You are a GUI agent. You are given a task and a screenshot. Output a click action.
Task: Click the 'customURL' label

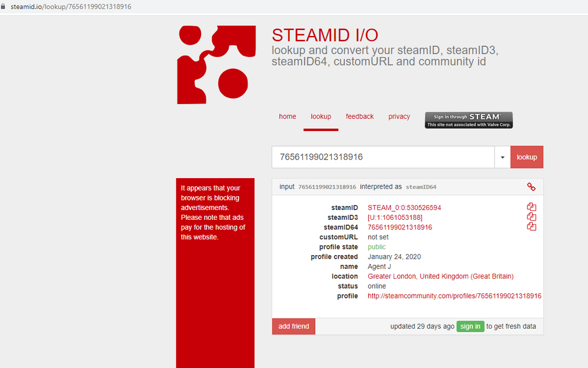pyautogui.click(x=339, y=237)
